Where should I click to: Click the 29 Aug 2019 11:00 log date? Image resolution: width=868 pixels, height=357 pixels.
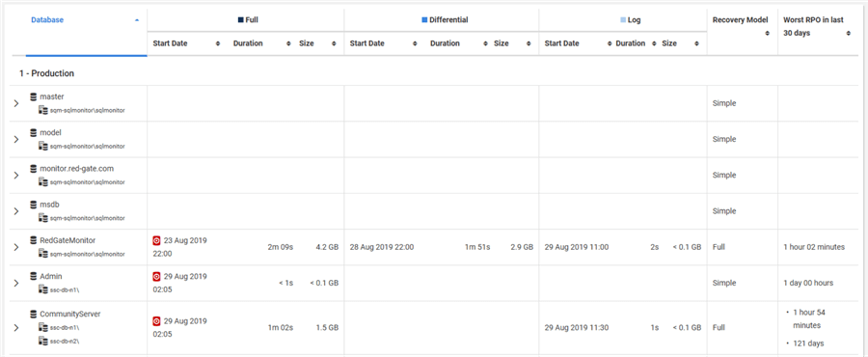click(577, 247)
